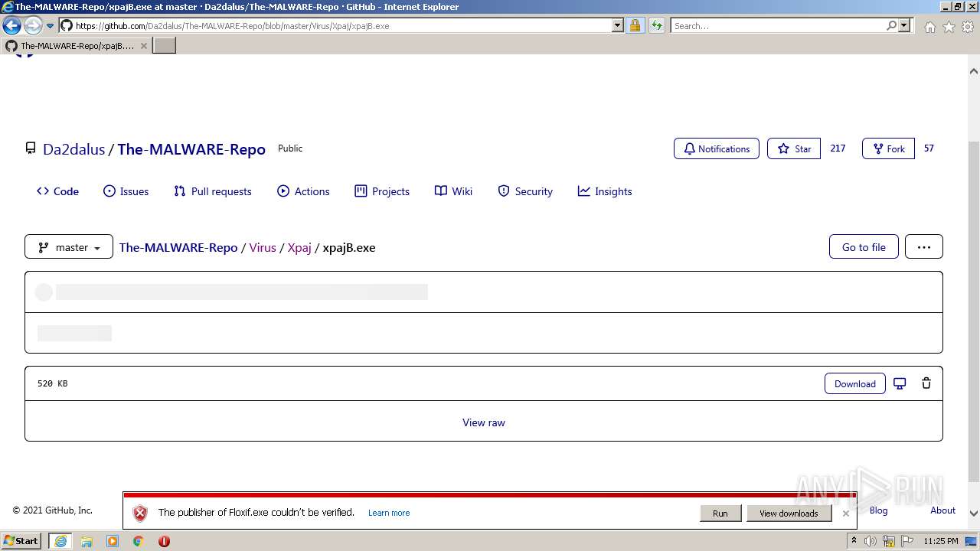980x551 pixels.
Task: Click the scrollbar up arrow
Action: tap(974, 71)
